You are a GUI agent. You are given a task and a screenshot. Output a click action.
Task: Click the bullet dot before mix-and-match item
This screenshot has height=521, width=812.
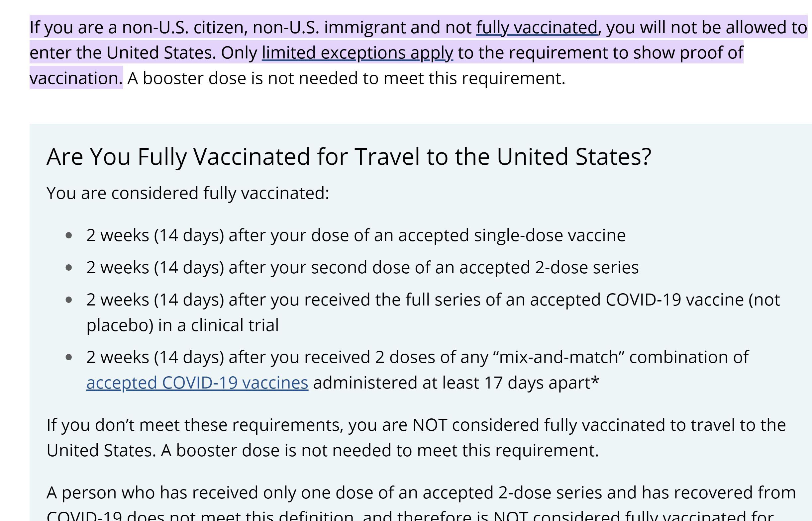(x=69, y=357)
